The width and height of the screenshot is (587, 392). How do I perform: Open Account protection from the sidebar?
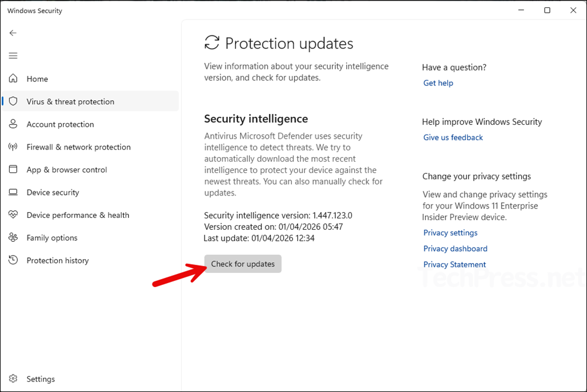click(x=60, y=124)
